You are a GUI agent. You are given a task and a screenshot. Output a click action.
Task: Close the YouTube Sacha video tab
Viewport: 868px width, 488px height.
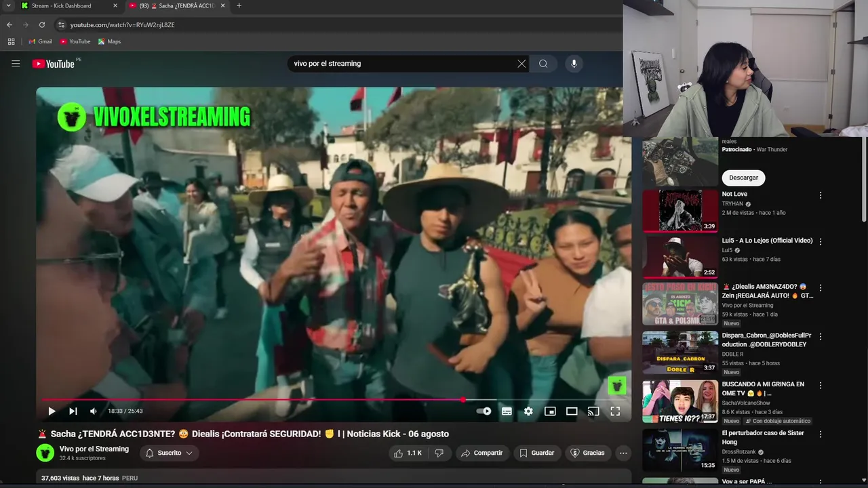224,5
